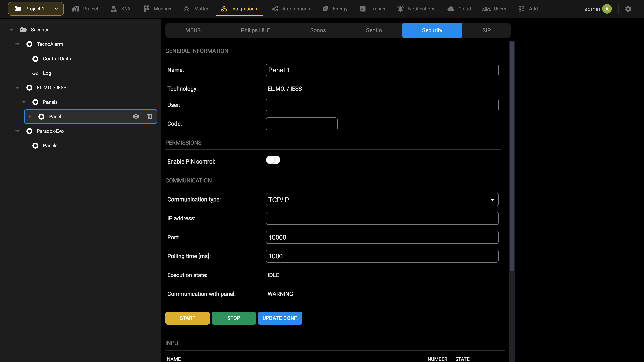Toggle the Enable PIN control switch
Image resolution: width=644 pixels, height=362 pixels.
tap(273, 160)
